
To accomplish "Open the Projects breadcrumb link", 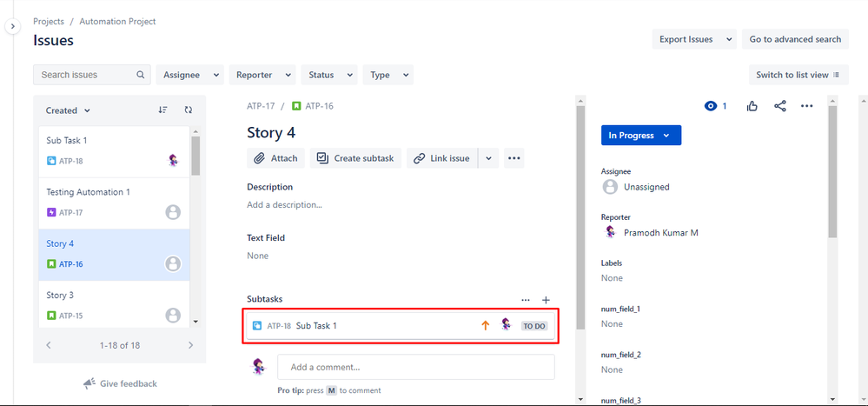I will (49, 22).
